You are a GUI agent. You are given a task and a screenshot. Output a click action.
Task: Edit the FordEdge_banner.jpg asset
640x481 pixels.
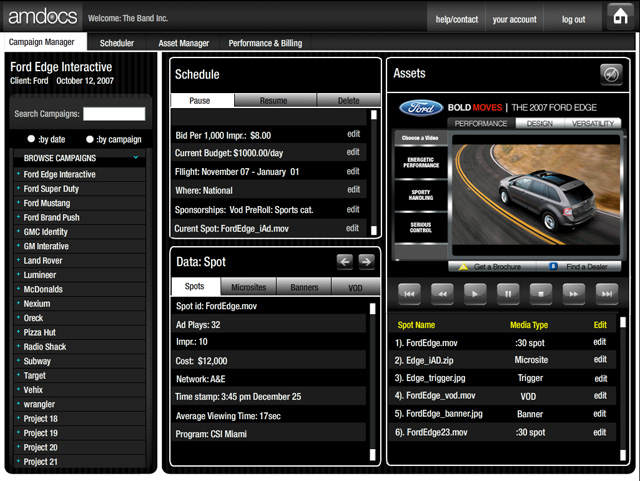[600, 414]
